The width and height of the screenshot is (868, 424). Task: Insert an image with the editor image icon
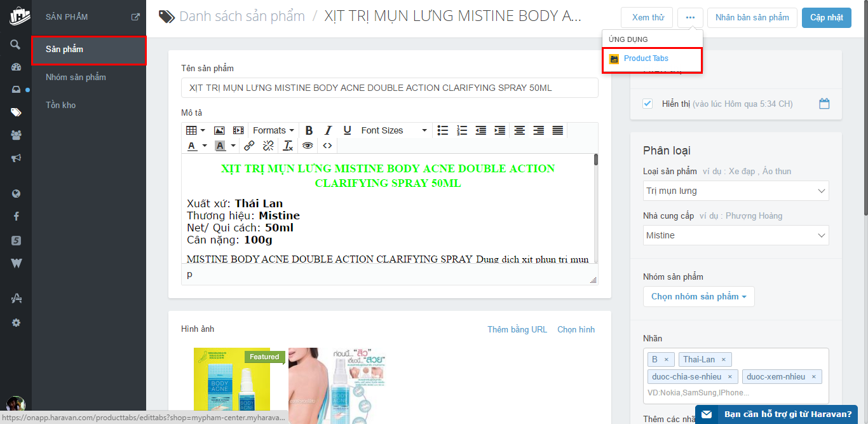(x=219, y=130)
